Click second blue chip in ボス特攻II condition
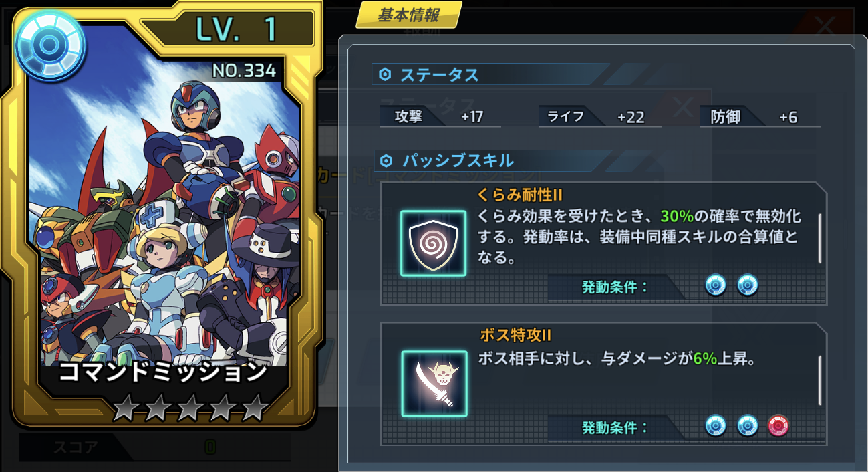 pyautogui.click(x=748, y=425)
